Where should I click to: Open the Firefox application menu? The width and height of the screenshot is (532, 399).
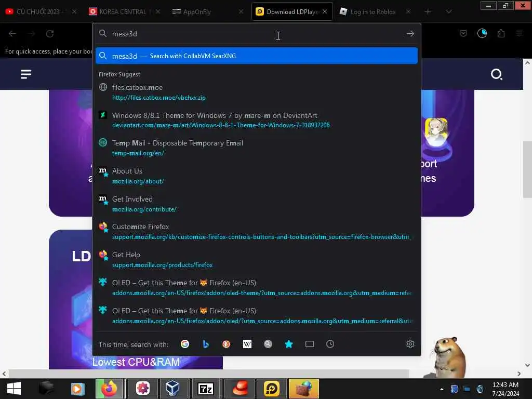[x=520, y=33]
